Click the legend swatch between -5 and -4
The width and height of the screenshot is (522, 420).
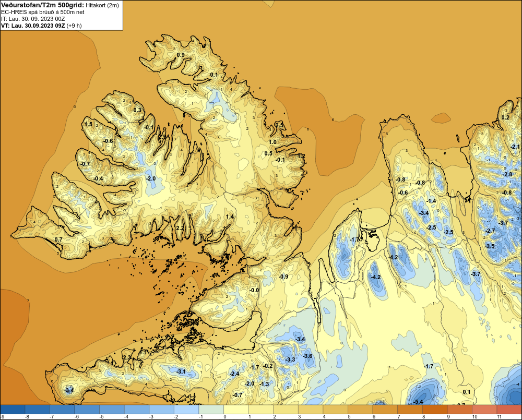pyautogui.click(x=112, y=410)
